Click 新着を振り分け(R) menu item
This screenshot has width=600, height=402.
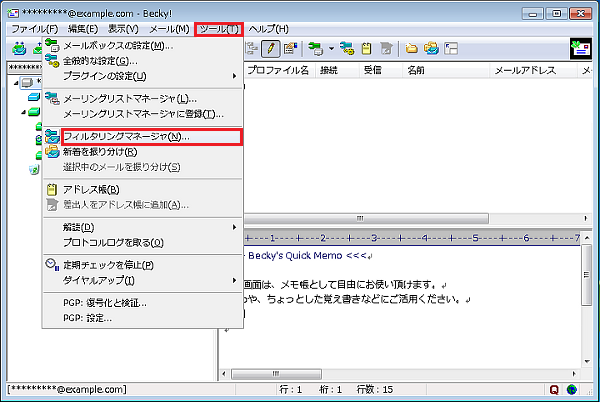point(143,152)
